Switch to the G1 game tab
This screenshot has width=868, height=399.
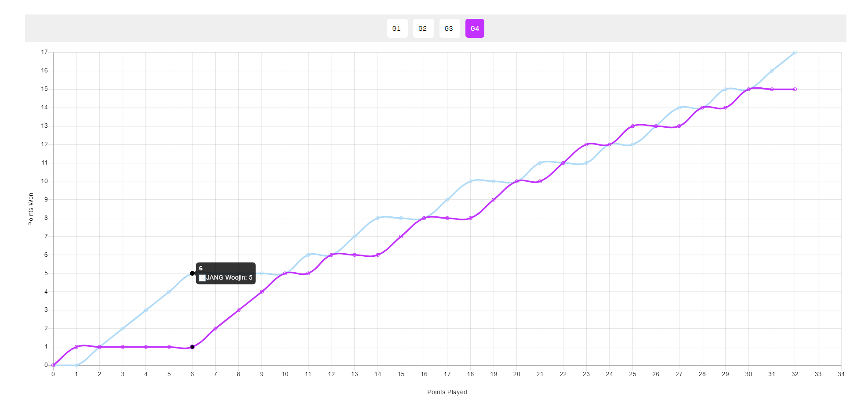click(397, 29)
